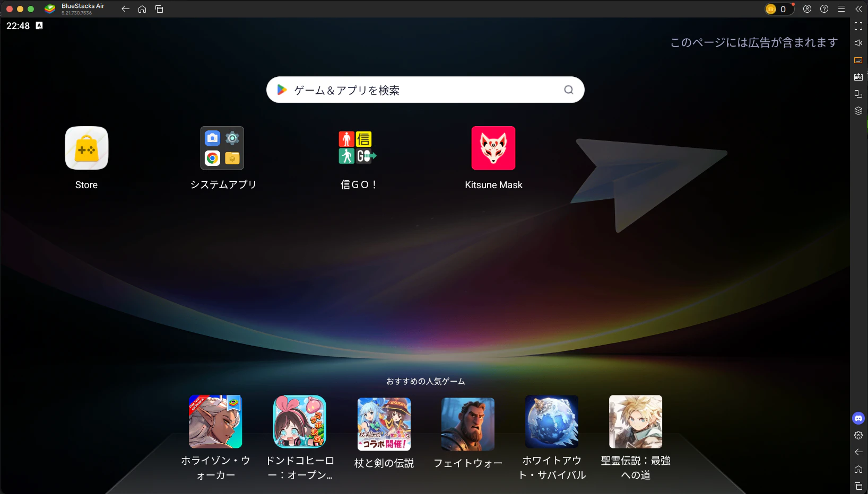This screenshot has height=494, width=868.
Task: Enter fullscreen mode from the sidebar
Action: point(858,26)
